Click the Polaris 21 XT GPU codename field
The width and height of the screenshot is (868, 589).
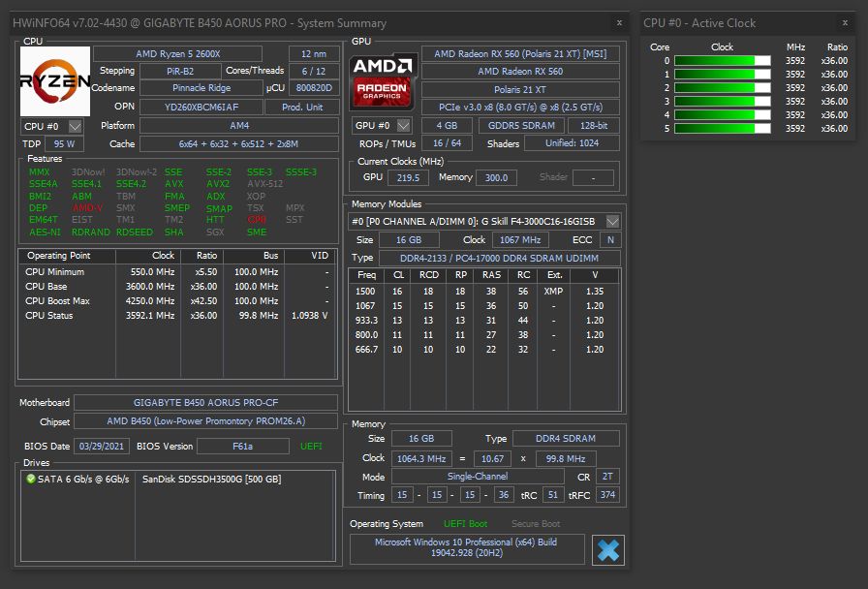tap(520, 89)
